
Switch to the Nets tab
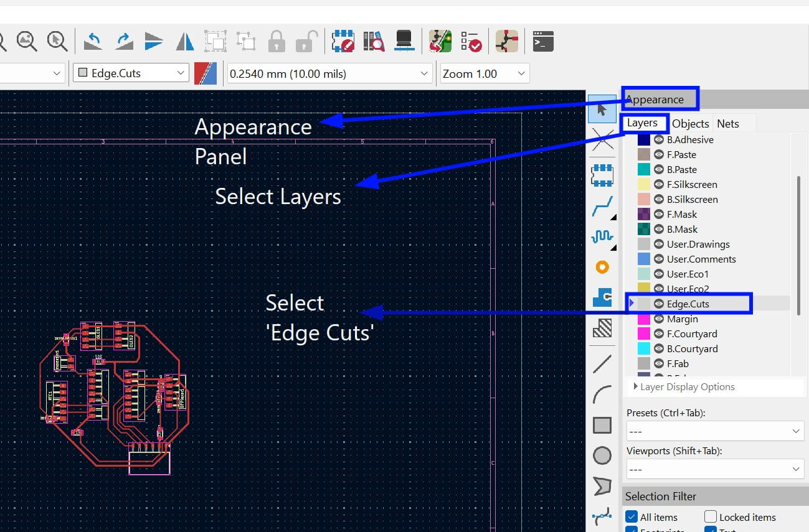point(728,124)
